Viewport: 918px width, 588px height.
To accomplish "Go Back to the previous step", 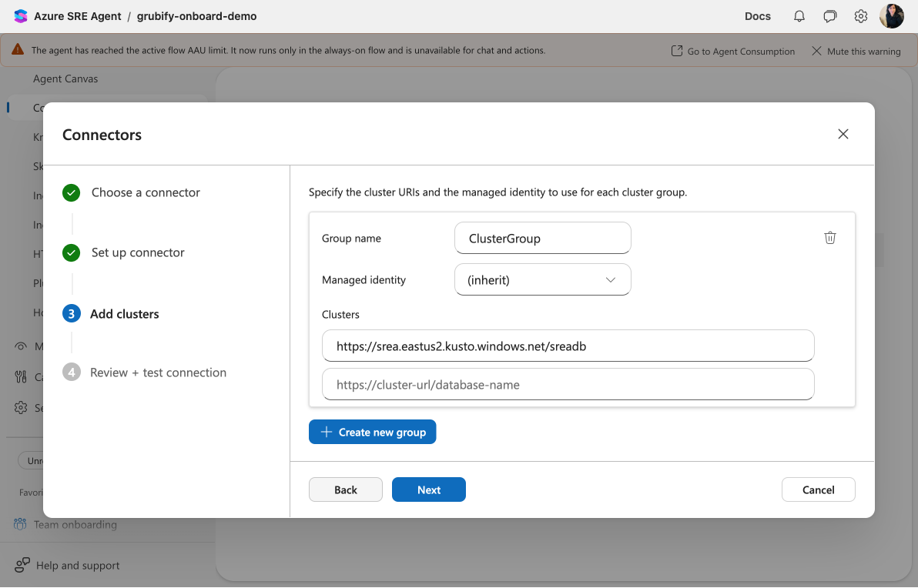I will pyautogui.click(x=346, y=489).
